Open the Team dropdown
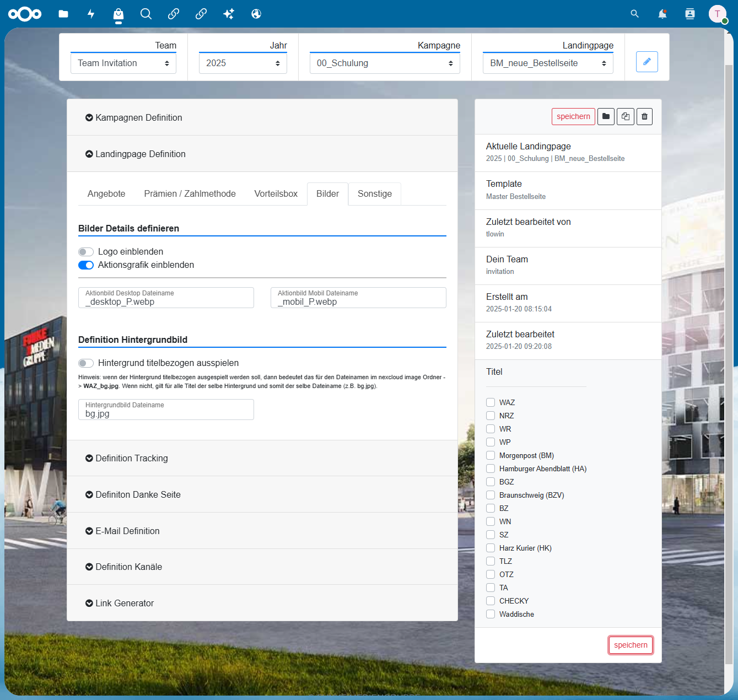 [123, 63]
